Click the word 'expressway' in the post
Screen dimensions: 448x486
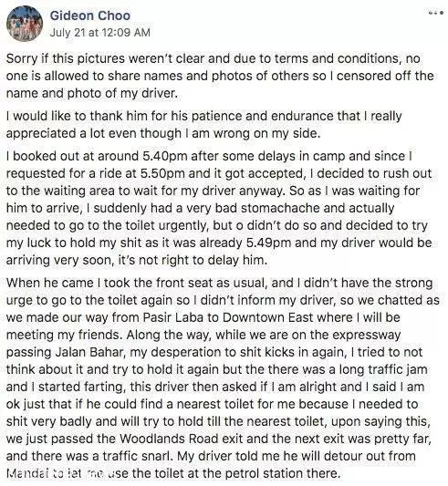coord(370,336)
